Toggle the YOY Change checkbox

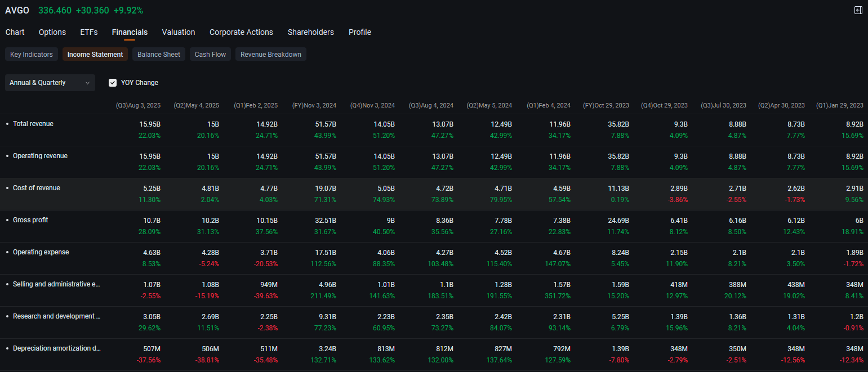[113, 83]
